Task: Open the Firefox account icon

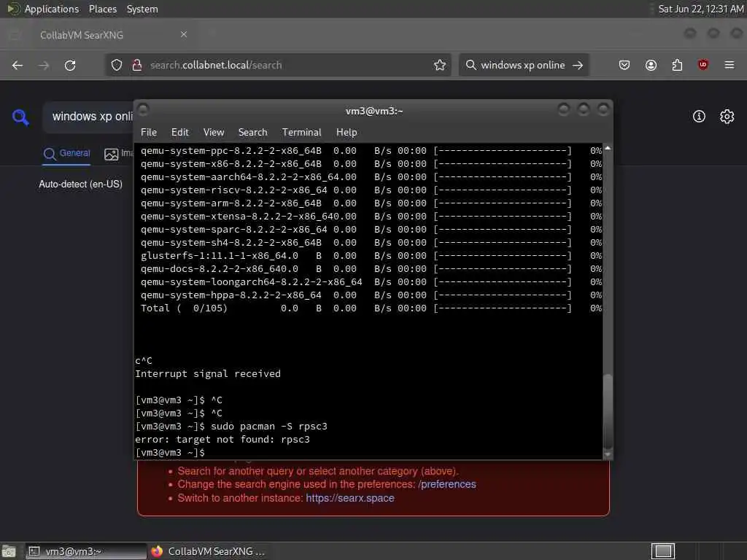Action: pyautogui.click(x=651, y=65)
